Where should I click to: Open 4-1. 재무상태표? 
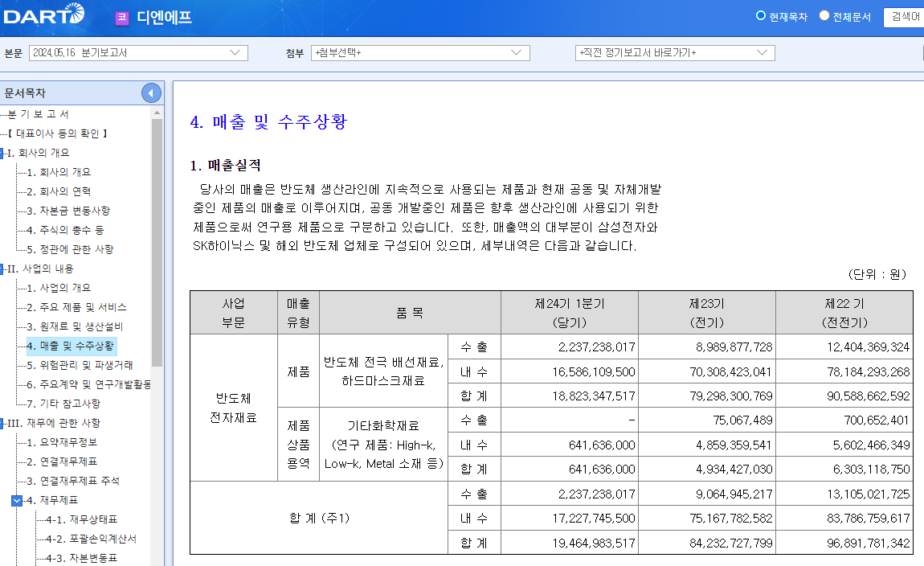pos(82,521)
